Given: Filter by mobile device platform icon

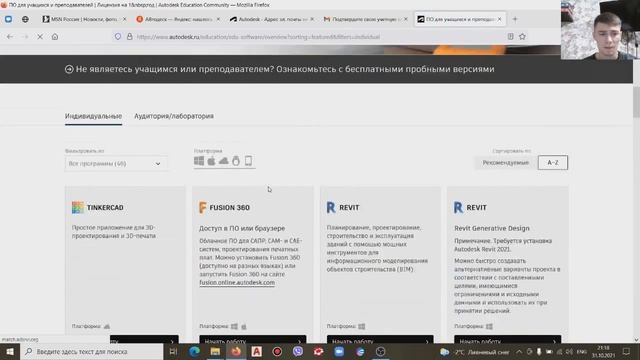Looking at the screenshot, I should click(x=248, y=161).
